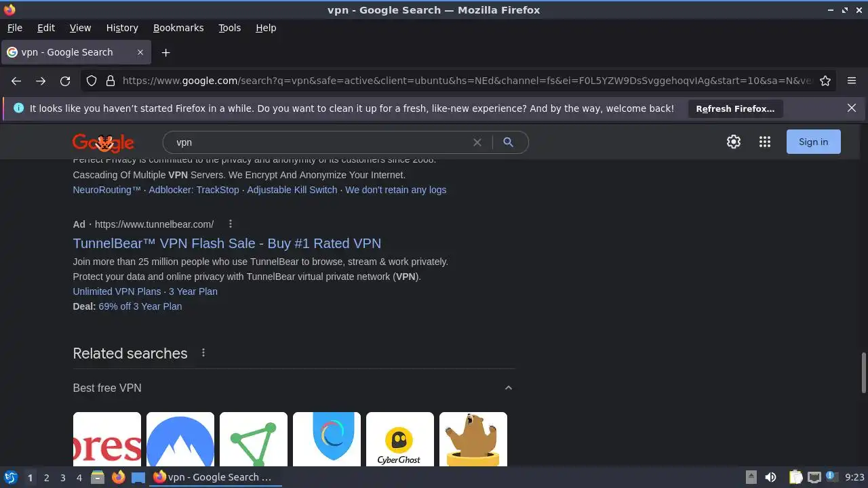Image resolution: width=868 pixels, height=488 pixels.
Task: Close the vpn - Google Search tab
Action: pos(140,52)
